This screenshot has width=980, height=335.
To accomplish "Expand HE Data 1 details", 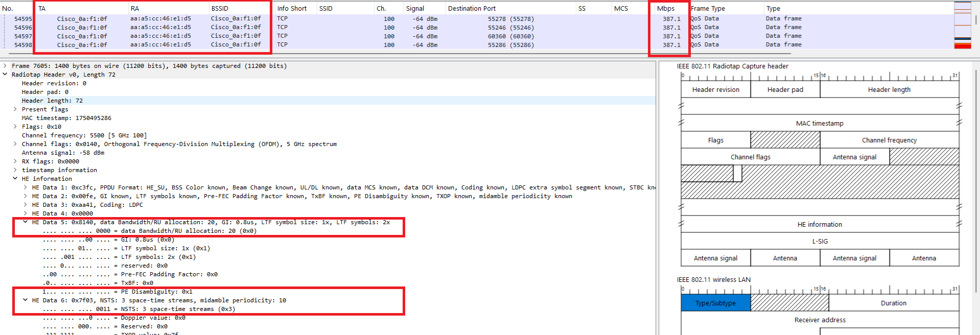I will [25, 187].
